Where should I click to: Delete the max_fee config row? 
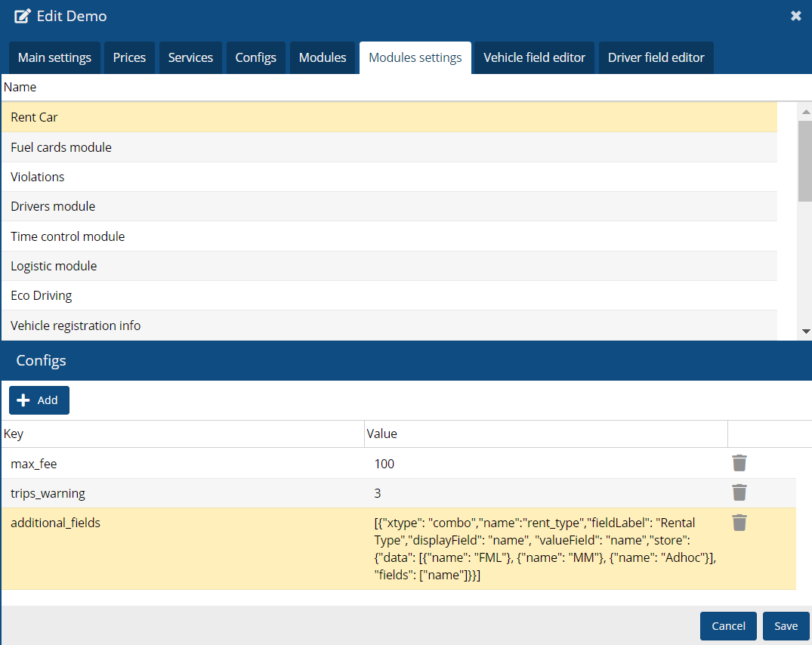(739, 464)
